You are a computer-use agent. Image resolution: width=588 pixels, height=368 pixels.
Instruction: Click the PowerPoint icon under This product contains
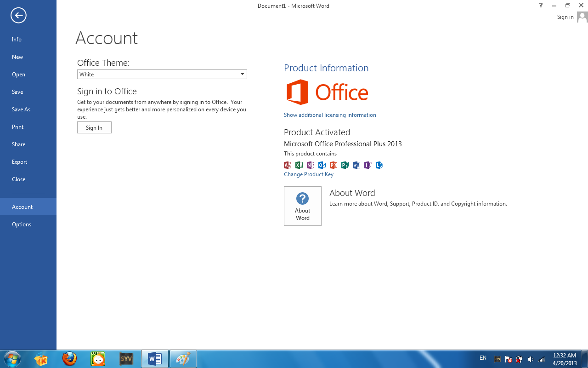coord(334,165)
